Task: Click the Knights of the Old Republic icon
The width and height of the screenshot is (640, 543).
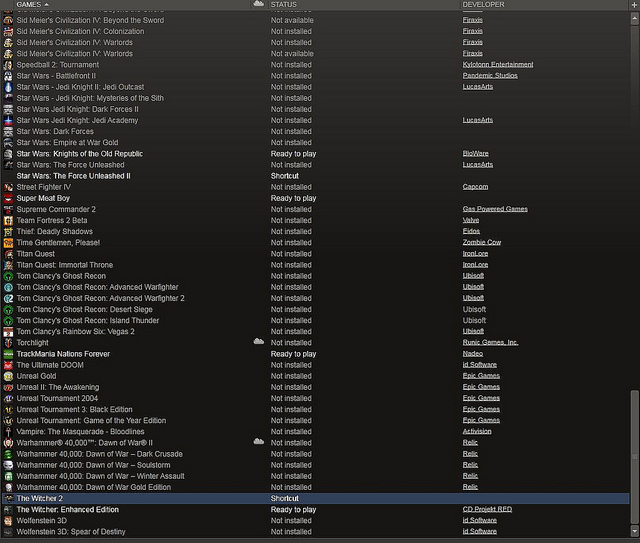Action: [x=8, y=154]
